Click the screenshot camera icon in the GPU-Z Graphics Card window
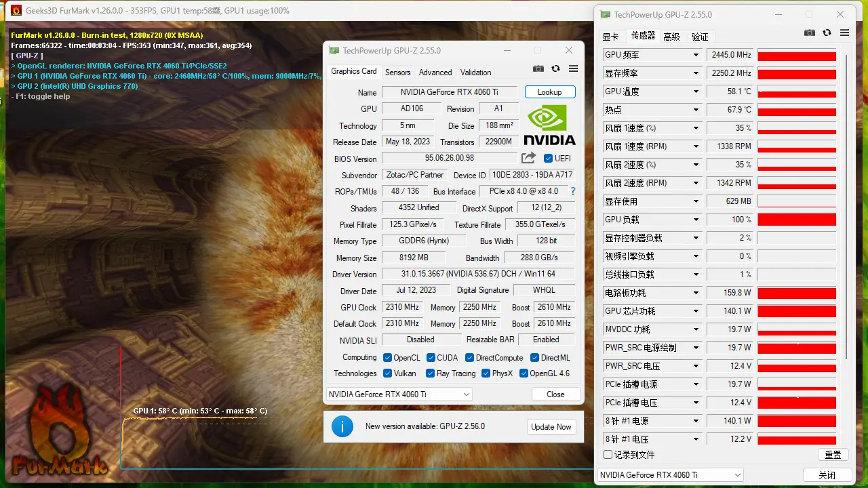 tap(538, 68)
